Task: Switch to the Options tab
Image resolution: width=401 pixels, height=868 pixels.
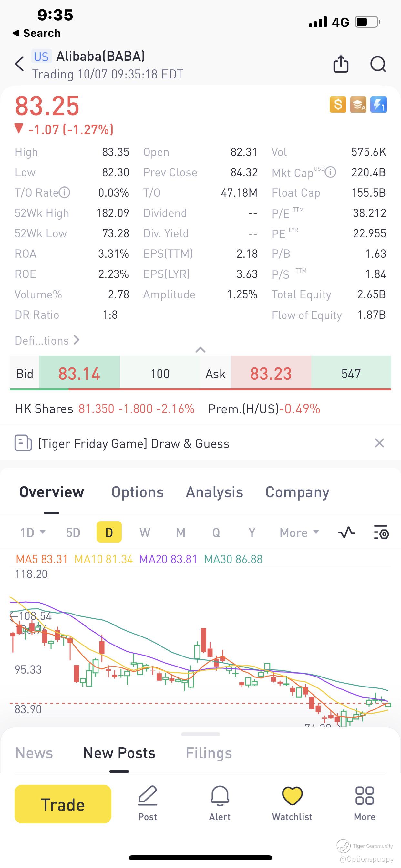Action: click(138, 492)
